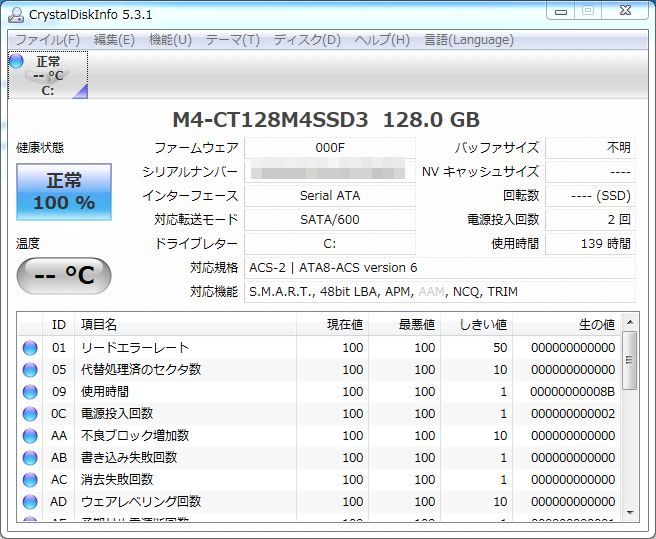Viewport: 656px width, 539px height.
Task: Click the ACS-2 | ATA8-ACS version 6 field
Action: (x=440, y=267)
